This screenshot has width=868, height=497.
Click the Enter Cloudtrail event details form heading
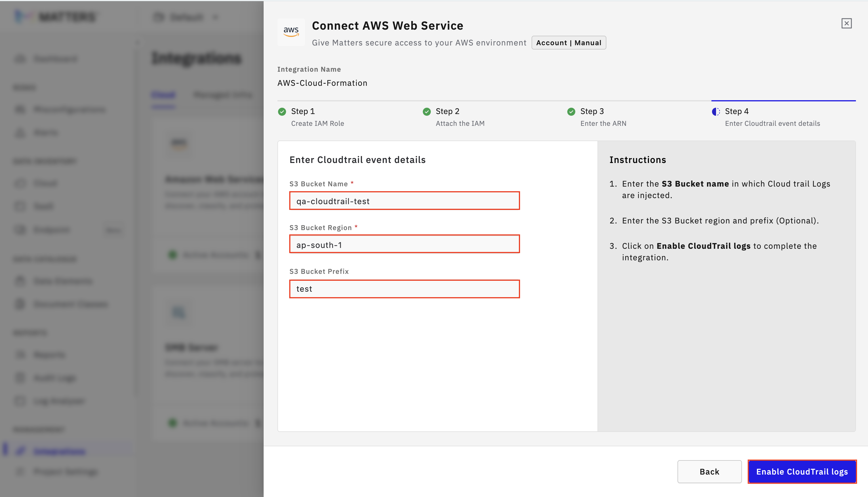(x=357, y=160)
